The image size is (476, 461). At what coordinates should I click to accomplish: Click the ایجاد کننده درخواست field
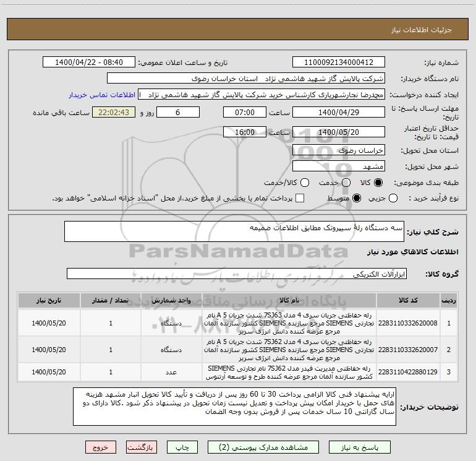pos(261,94)
